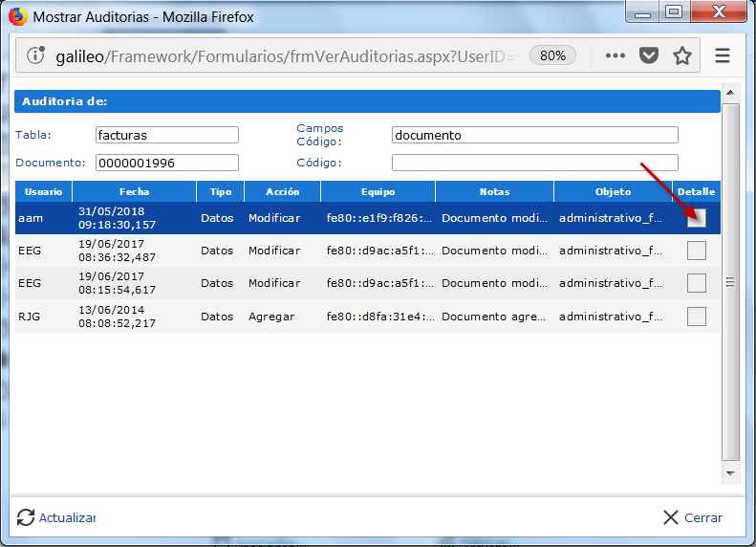Click the Objeto column header
Image resolution: width=756 pixels, height=547 pixels.
point(613,191)
